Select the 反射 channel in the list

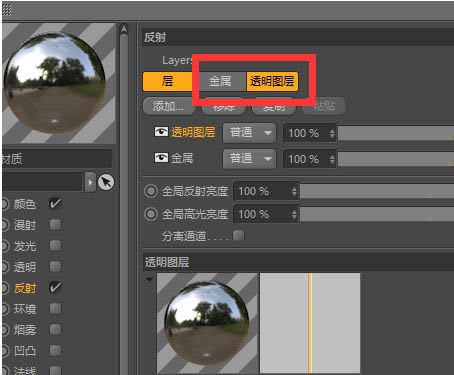24,288
